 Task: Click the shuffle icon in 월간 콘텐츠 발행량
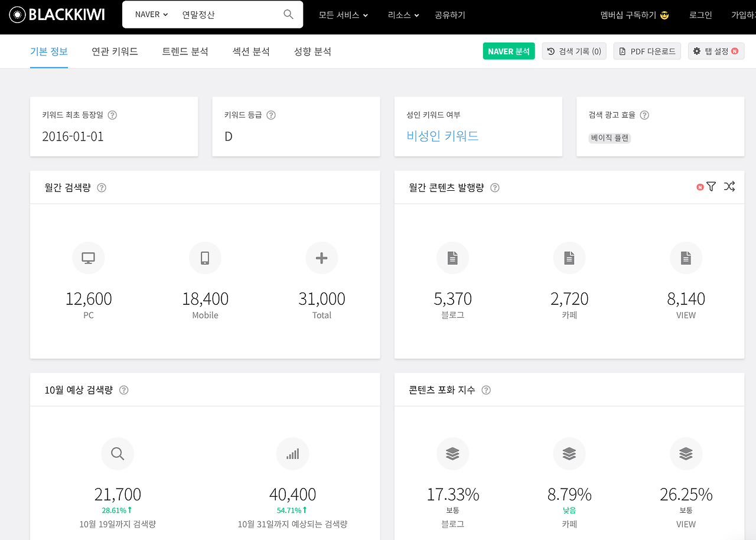tap(729, 187)
